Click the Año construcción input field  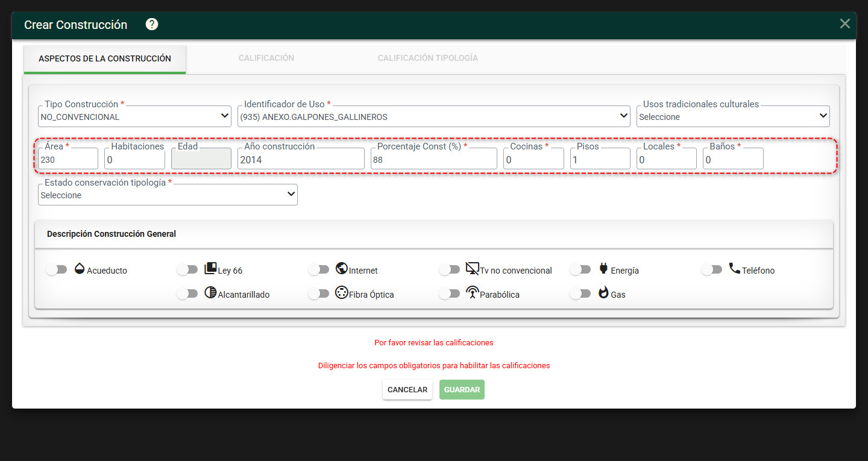(301, 159)
